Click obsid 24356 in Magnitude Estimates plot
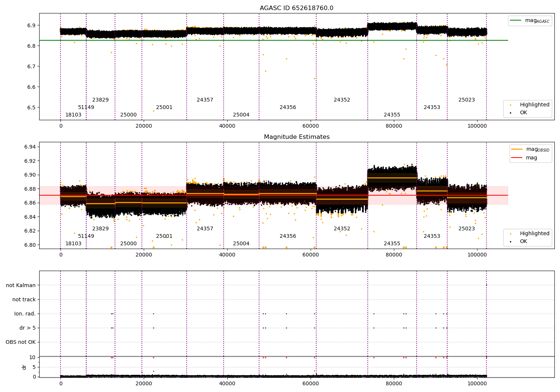560x392 pixels. click(x=288, y=236)
